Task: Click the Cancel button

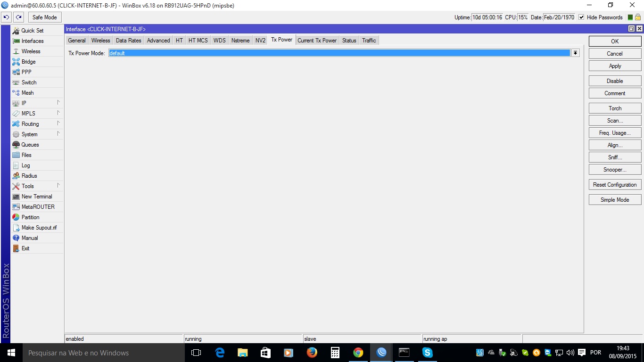Action: point(615,54)
